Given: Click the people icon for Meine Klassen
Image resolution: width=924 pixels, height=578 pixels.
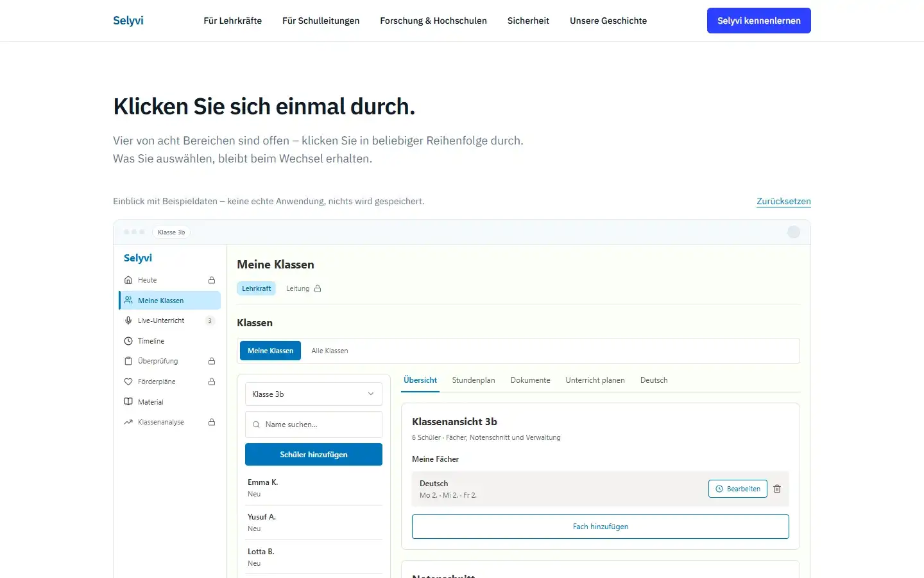Looking at the screenshot, I should [x=128, y=301].
